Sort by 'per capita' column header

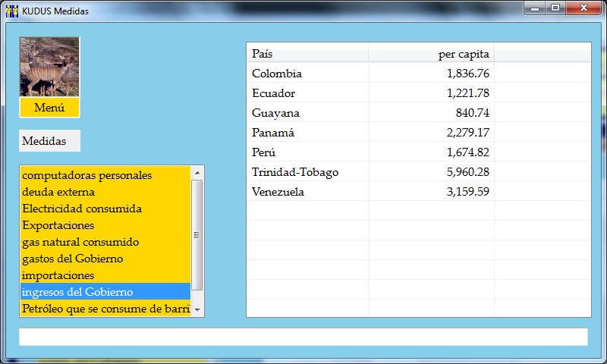(431, 54)
